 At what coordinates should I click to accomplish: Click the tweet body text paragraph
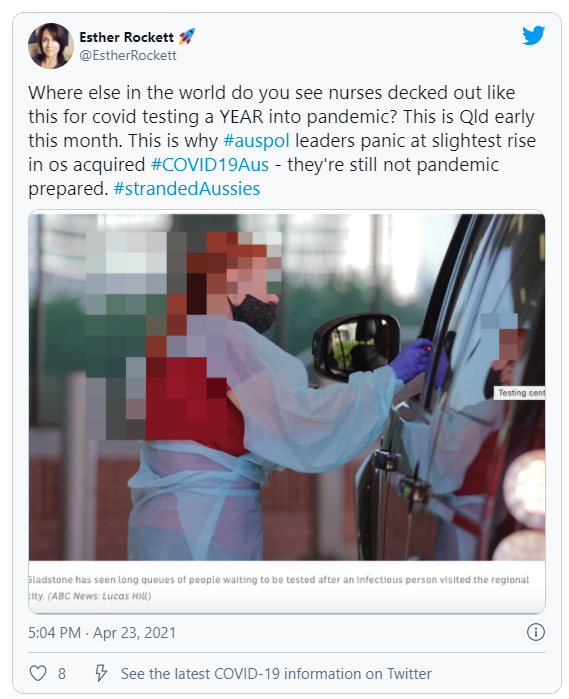pos(282,140)
